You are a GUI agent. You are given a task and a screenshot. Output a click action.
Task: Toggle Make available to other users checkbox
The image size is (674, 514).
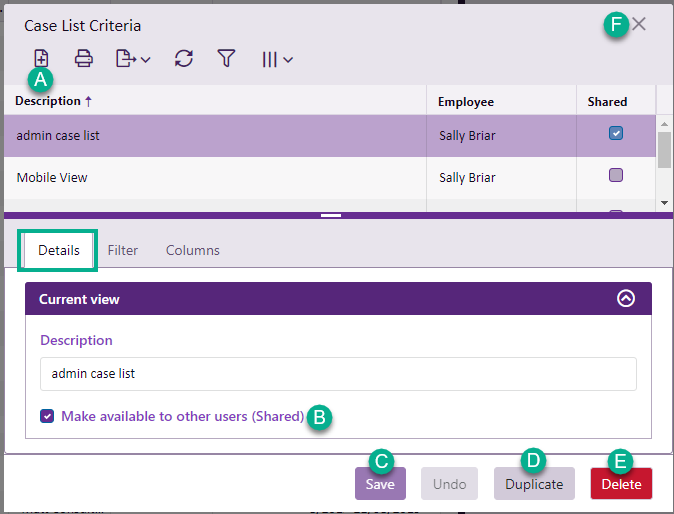pos(48,416)
